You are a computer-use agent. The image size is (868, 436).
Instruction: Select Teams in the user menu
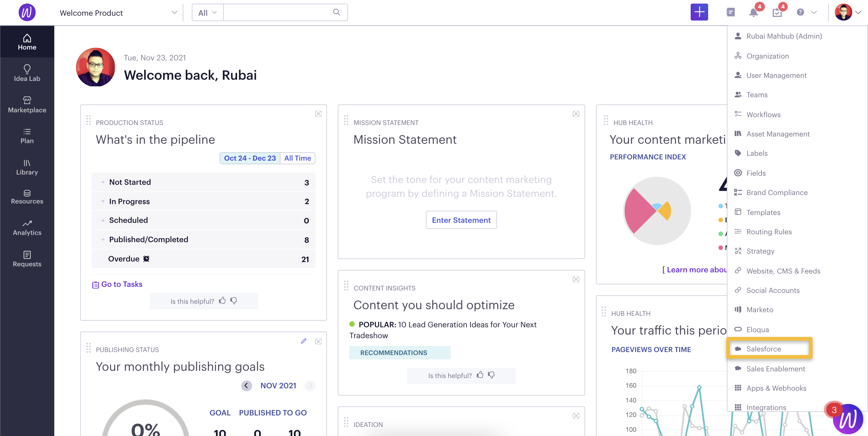757,95
